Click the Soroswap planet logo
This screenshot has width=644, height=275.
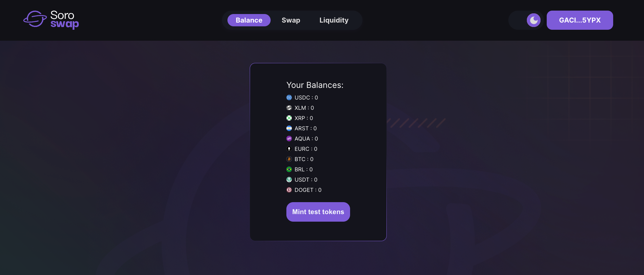35,19
